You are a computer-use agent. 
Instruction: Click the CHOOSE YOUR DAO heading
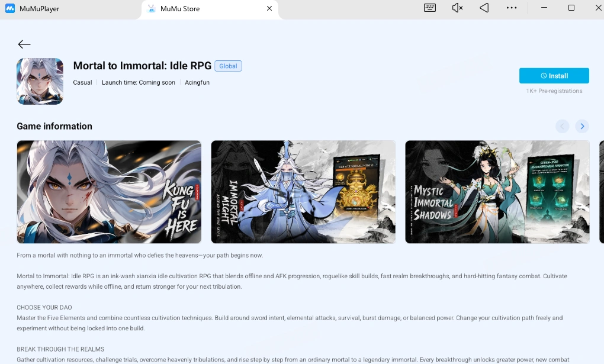click(x=44, y=307)
